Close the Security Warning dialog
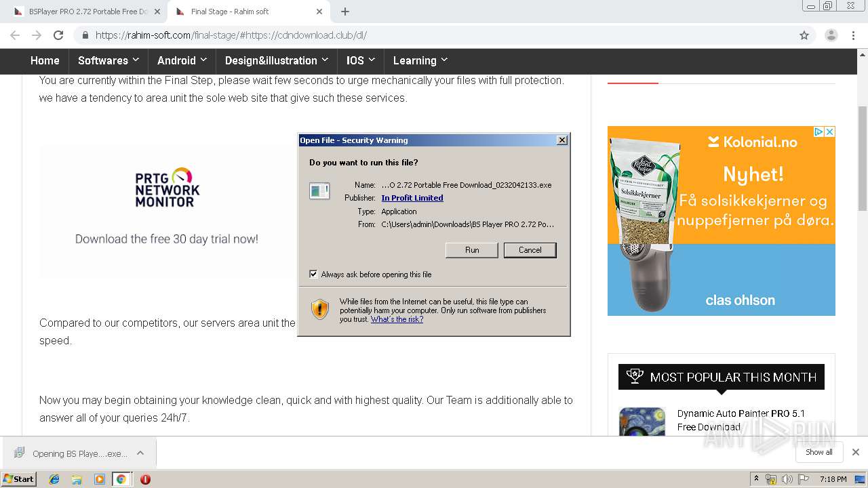868x488 pixels. click(561, 140)
